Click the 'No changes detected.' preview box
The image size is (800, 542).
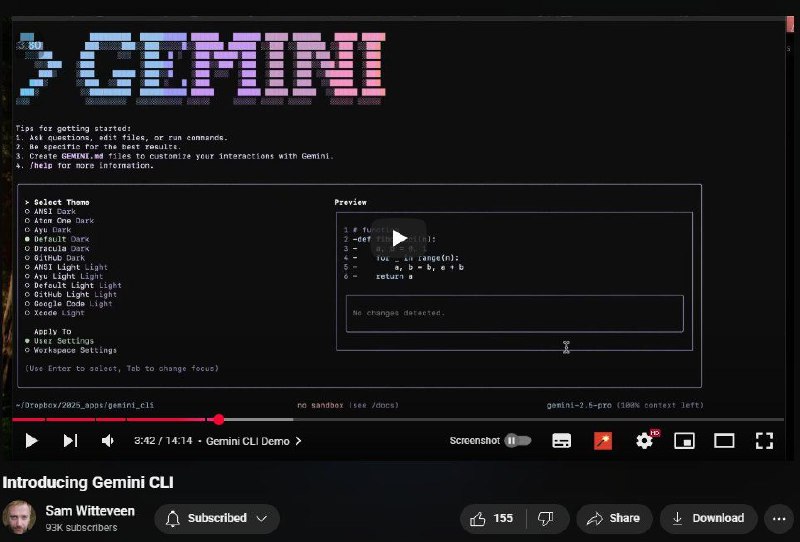[x=514, y=313]
